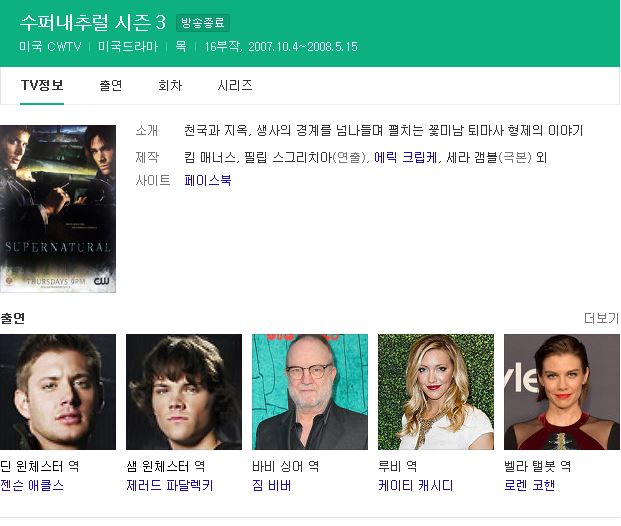Click the 킴 매너스 director name
621x526 pixels.
[x=210, y=158]
